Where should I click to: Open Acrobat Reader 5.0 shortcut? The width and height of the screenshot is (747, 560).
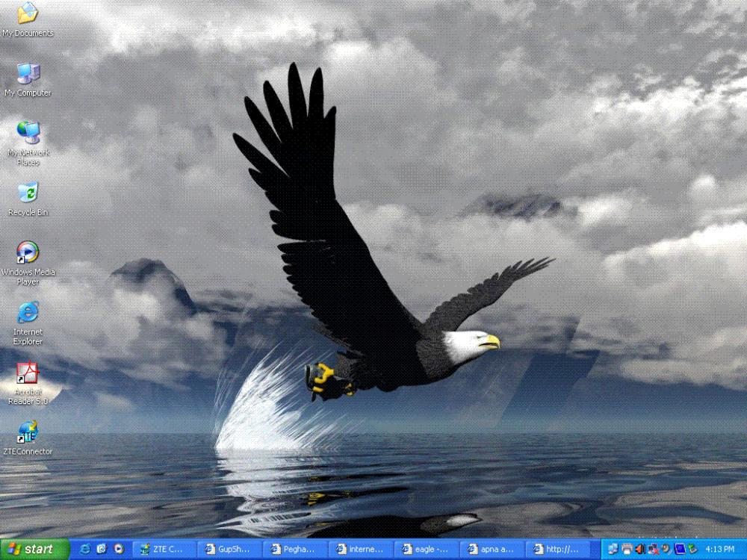click(28, 373)
